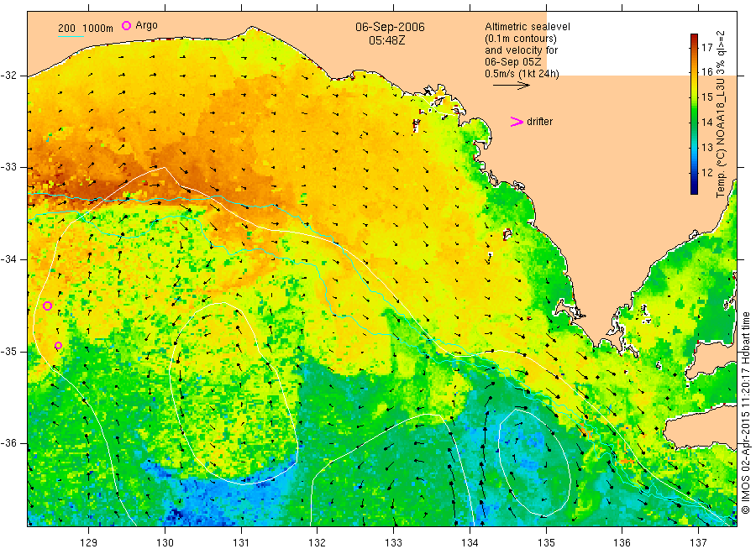Viewport: 756px width, 554px height.
Task: Click the '(0.1m contours)' caption line
Action: [x=520, y=38]
